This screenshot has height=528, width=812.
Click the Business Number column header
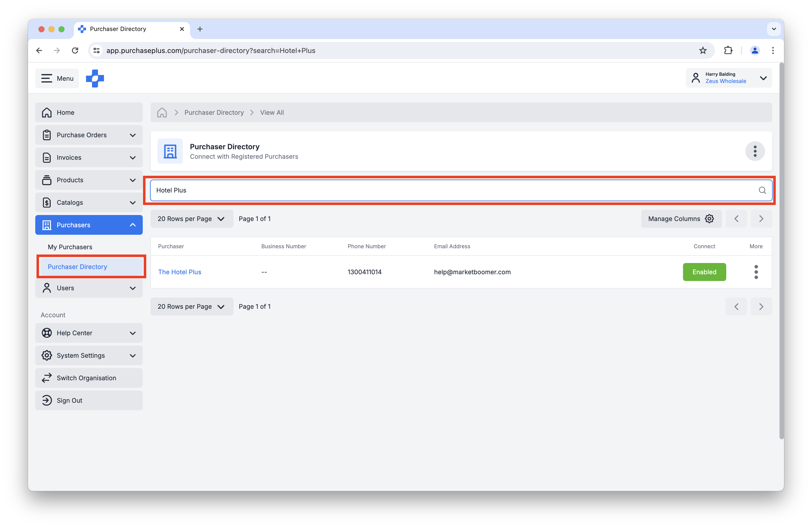point(283,246)
